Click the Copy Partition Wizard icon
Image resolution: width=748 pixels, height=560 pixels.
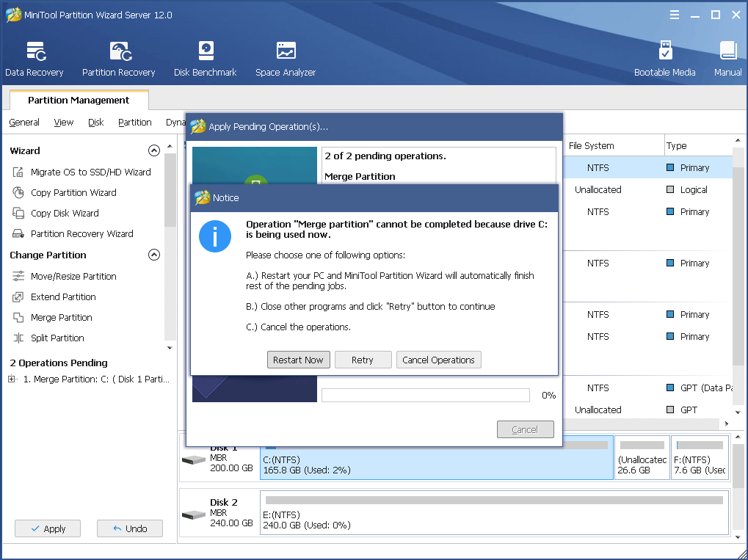click(x=18, y=193)
